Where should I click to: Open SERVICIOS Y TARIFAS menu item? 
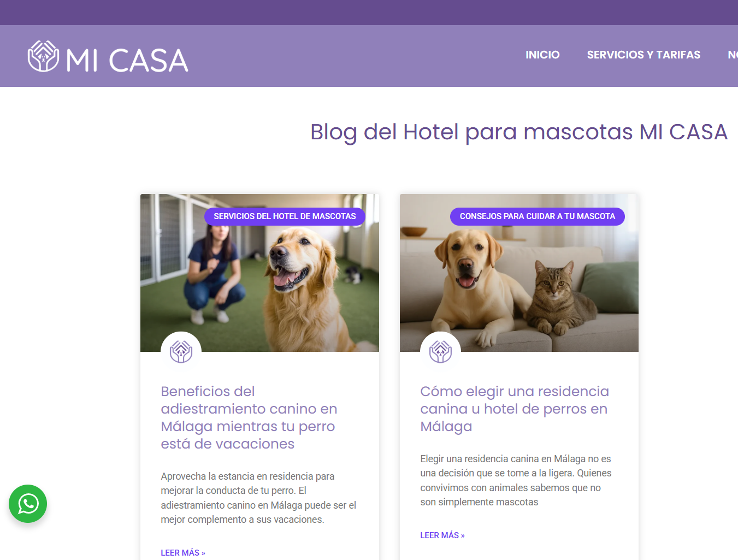point(643,55)
